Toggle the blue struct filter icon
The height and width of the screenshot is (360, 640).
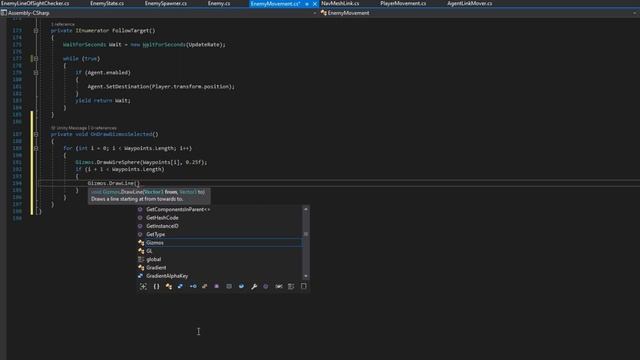(180, 287)
